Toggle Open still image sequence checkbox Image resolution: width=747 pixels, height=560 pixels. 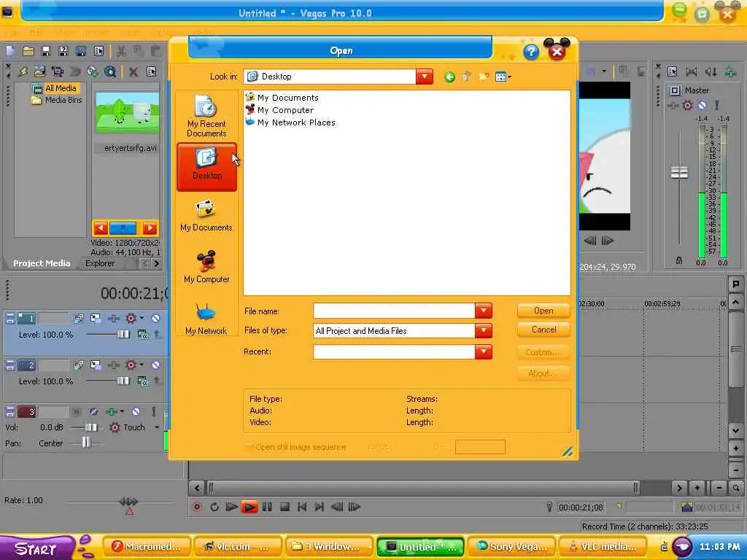tap(248, 447)
